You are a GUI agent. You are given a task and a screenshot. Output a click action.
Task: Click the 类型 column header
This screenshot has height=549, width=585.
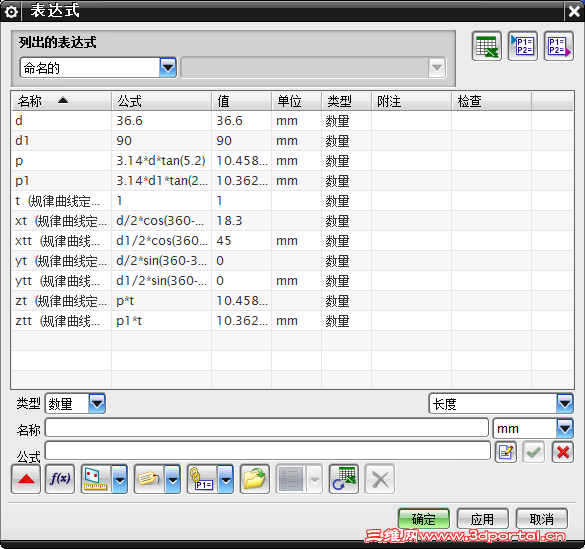click(347, 101)
